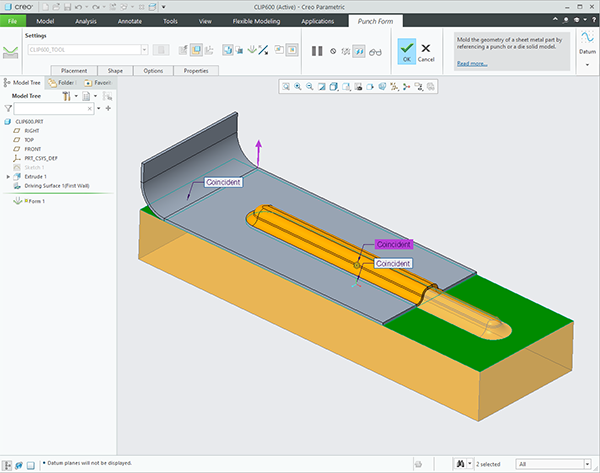Image resolution: width=600 pixels, height=473 pixels.
Task: Toggle show punch model in main window
Action: coord(292,50)
